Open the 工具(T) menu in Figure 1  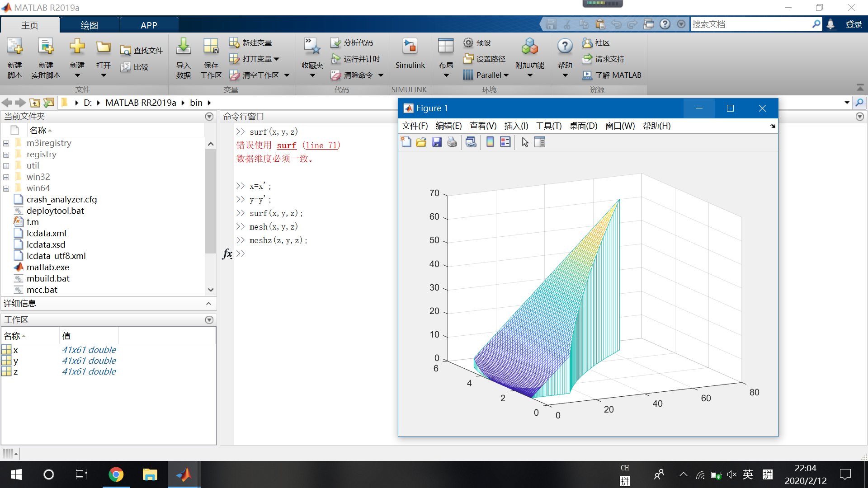[x=548, y=126]
